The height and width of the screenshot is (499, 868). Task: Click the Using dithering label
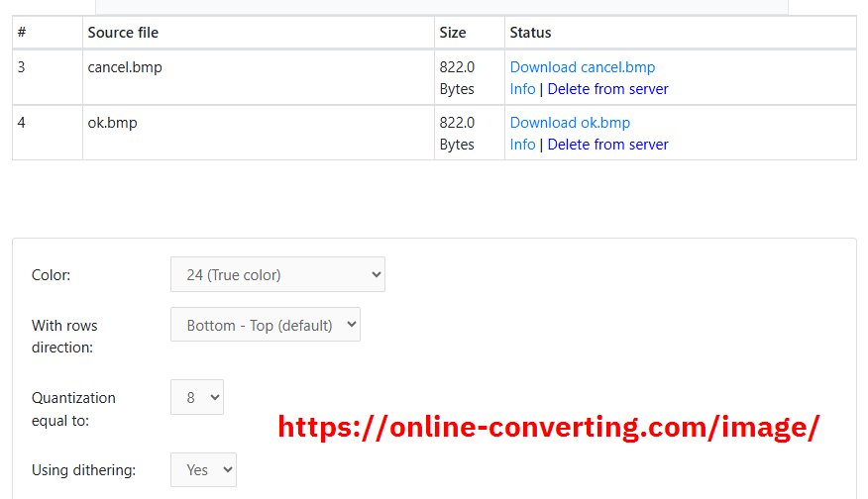83,470
